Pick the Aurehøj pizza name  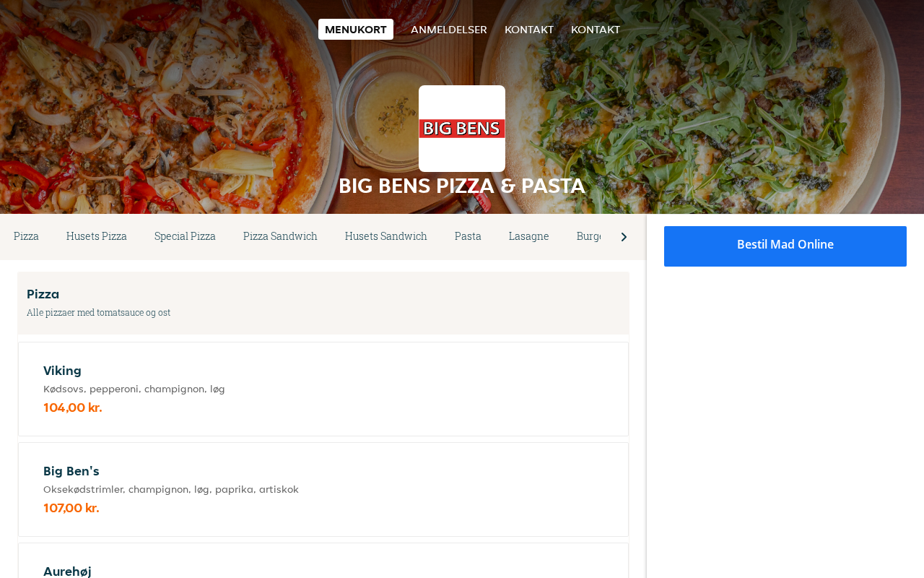[x=67, y=571]
